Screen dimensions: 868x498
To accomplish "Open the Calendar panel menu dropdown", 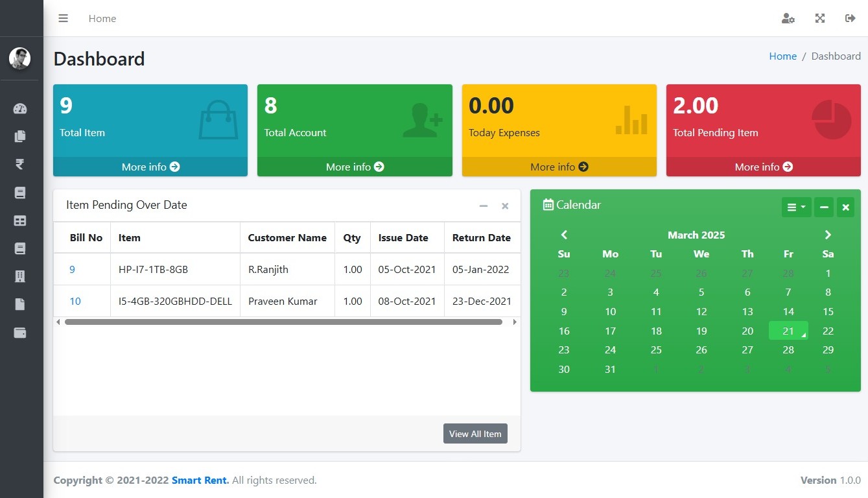I will click(796, 207).
